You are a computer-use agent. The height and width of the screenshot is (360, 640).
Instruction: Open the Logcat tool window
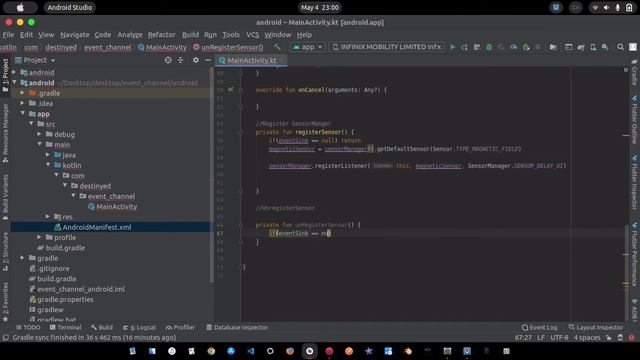click(x=140, y=327)
